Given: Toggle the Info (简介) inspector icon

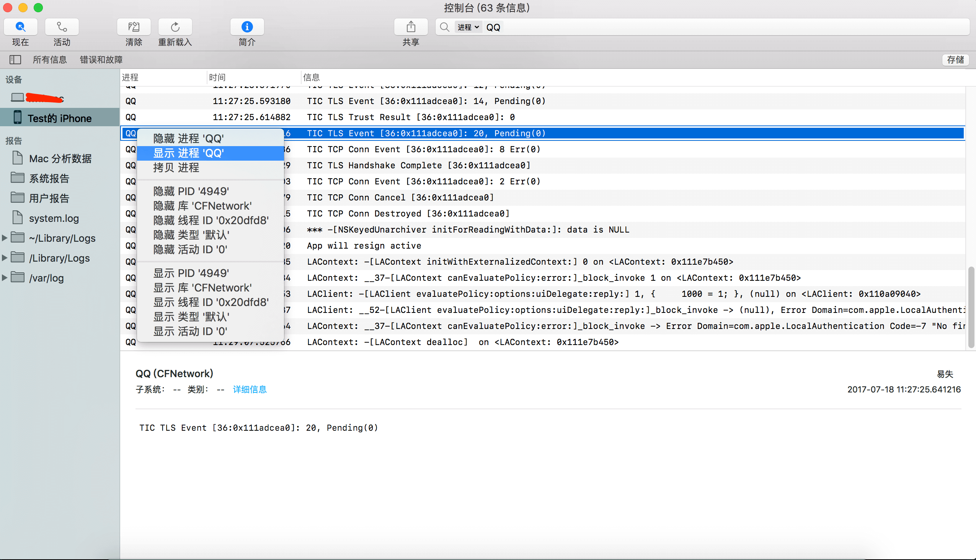Looking at the screenshot, I should pyautogui.click(x=247, y=27).
